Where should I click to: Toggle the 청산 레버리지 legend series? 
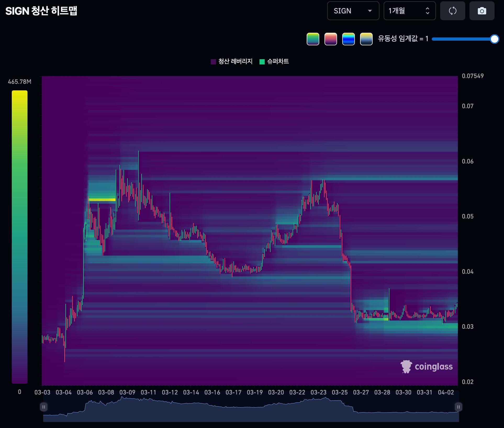(232, 62)
